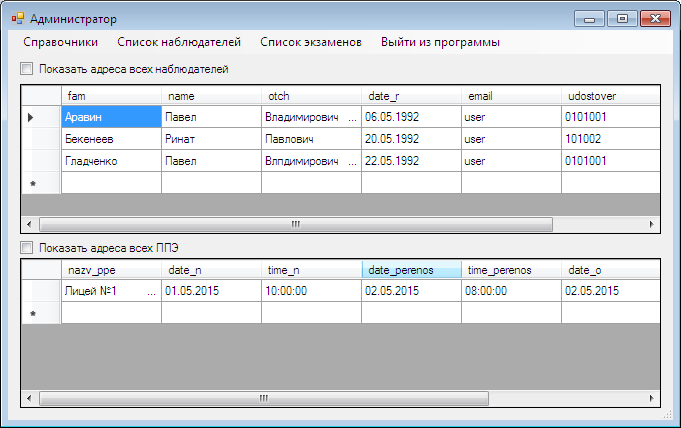Click the date_r column header
Image resolution: width=681 pixels, height=428 pixels.
click(x=411, y=96)
